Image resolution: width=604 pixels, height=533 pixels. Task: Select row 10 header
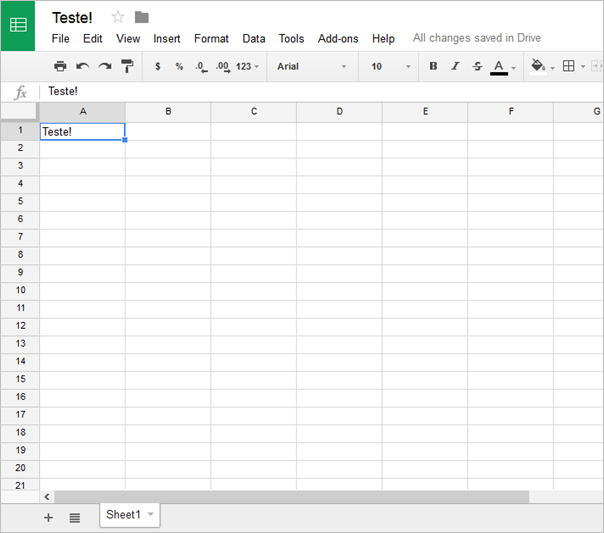[x=20, y=290]
